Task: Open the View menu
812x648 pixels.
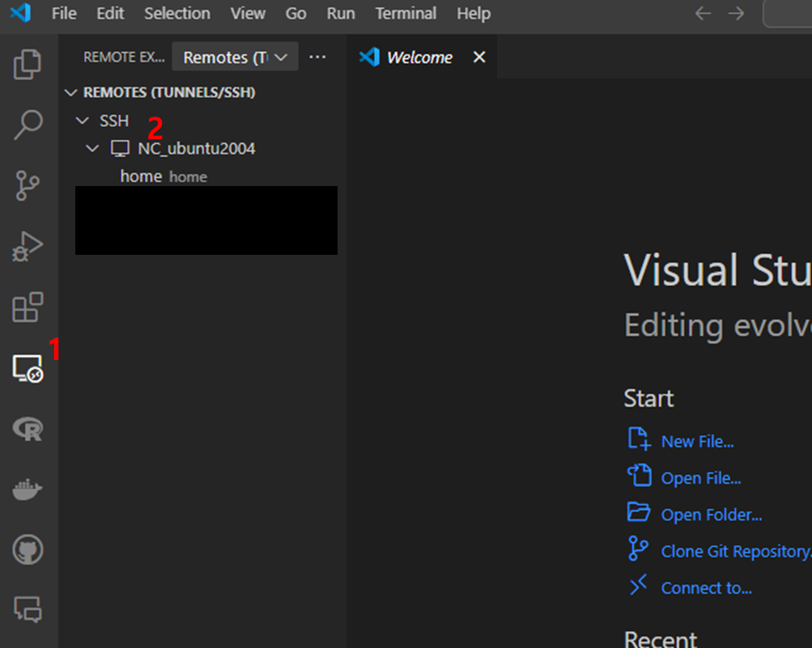Action: [x=248, y=14]
